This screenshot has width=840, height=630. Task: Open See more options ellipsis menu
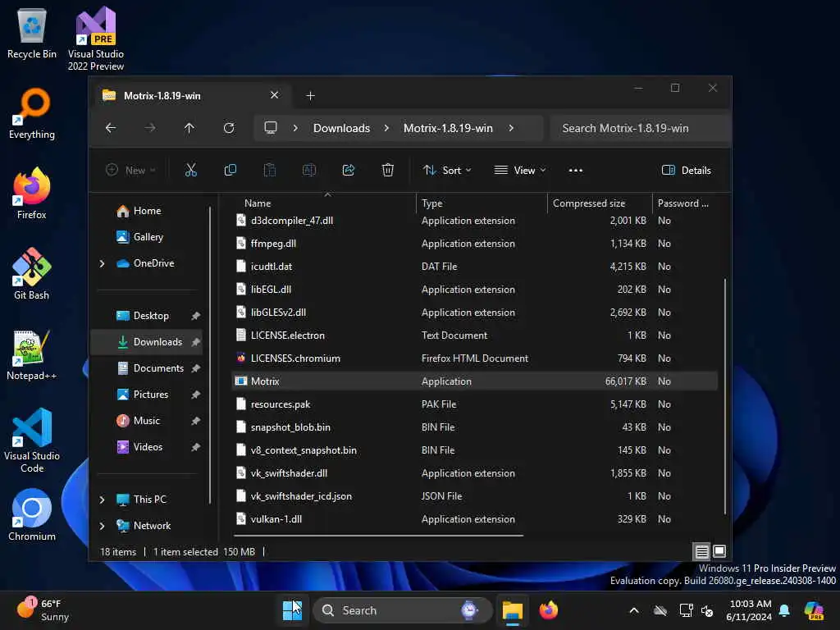click(x=575, y=171)
